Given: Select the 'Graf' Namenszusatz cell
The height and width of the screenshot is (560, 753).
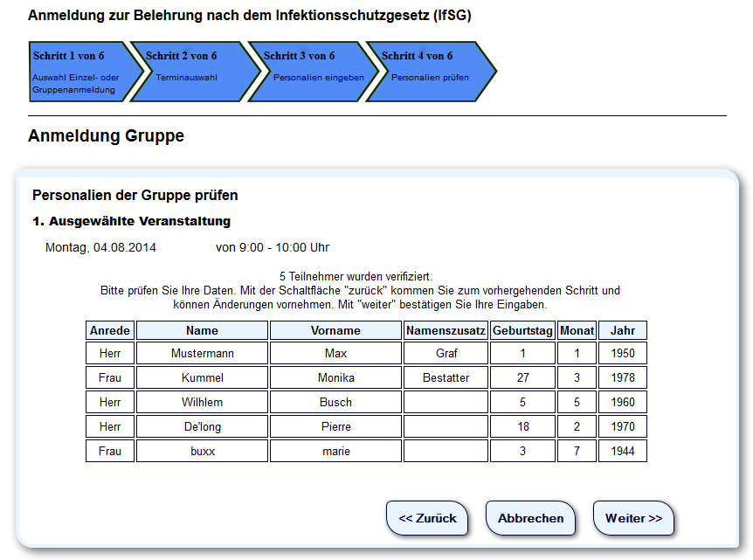Looking at the screenshot, I should (x=446, y=354).
